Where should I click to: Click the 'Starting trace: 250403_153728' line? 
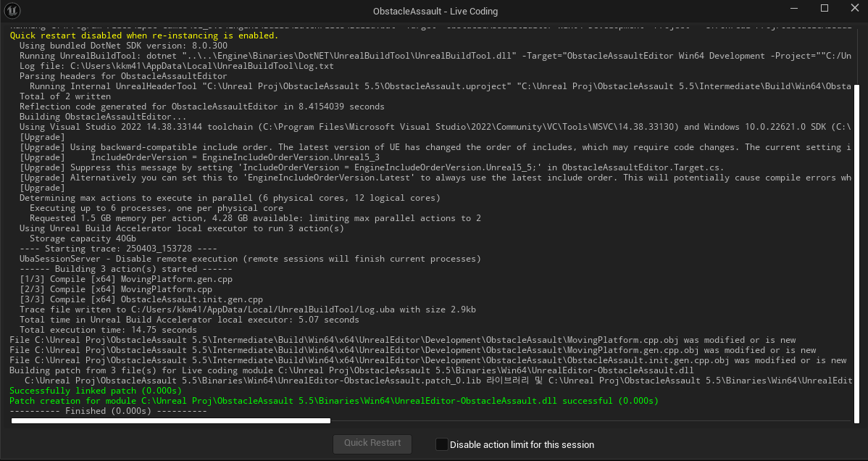tap(119, 249)
